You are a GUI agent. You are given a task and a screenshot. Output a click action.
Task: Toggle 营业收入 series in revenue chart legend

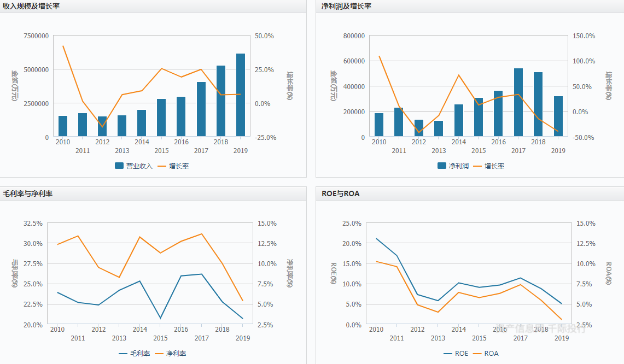(x=133, y=166)
